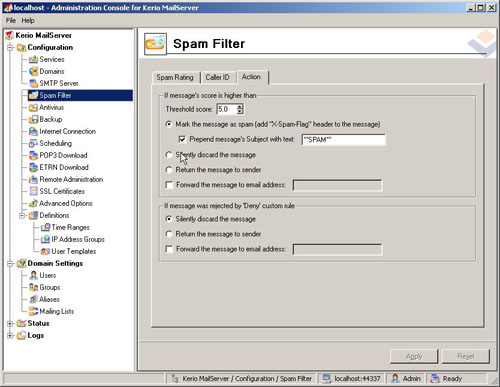Screen dimensions: 500x387
Task: Click the Advanced Options icon
Action: 33,203
